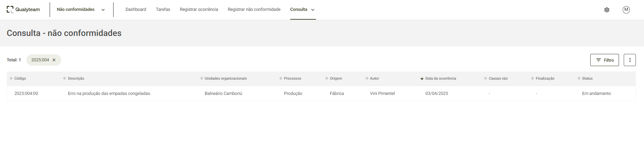Click the Qualyteam logo
Screen dimensions: 644x141
point(23,9)
